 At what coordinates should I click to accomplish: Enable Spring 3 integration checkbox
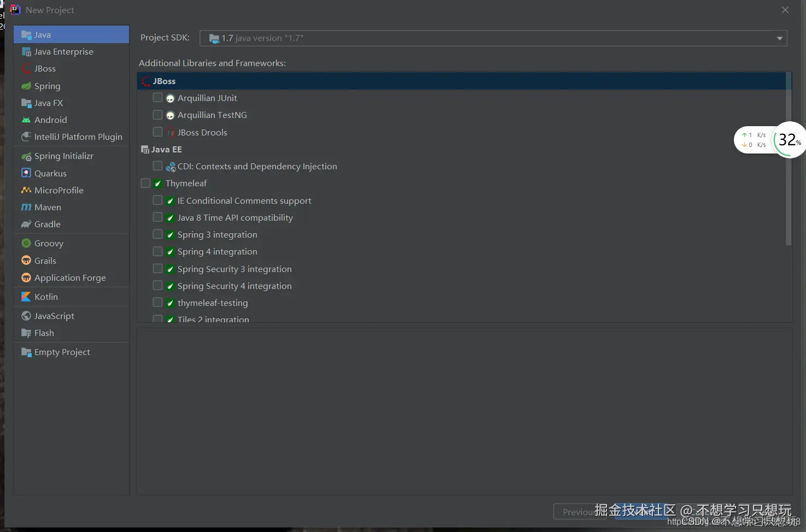point(157,234)
